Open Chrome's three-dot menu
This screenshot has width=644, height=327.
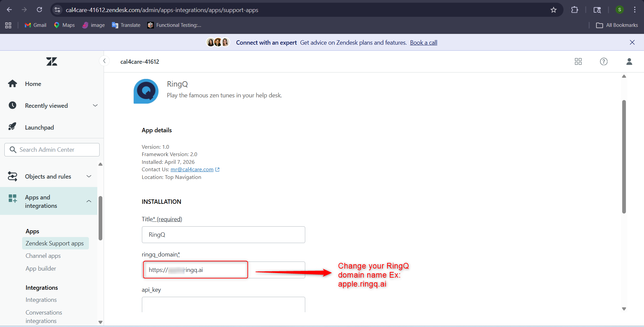tap(635, 10)
